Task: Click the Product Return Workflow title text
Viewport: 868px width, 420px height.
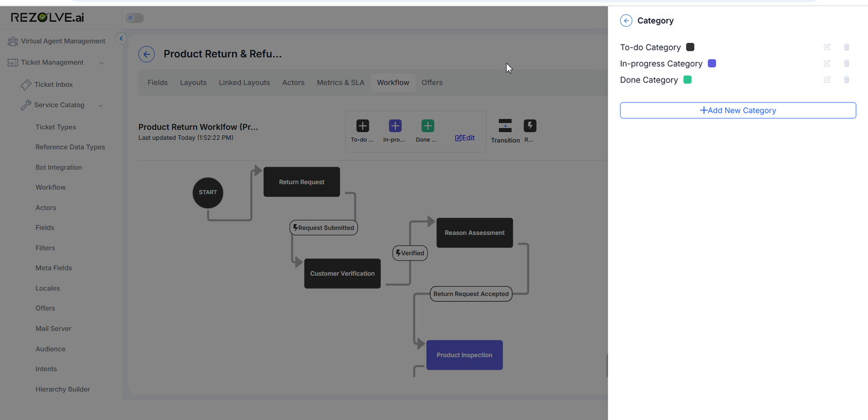Action: [x=198, y=127]
